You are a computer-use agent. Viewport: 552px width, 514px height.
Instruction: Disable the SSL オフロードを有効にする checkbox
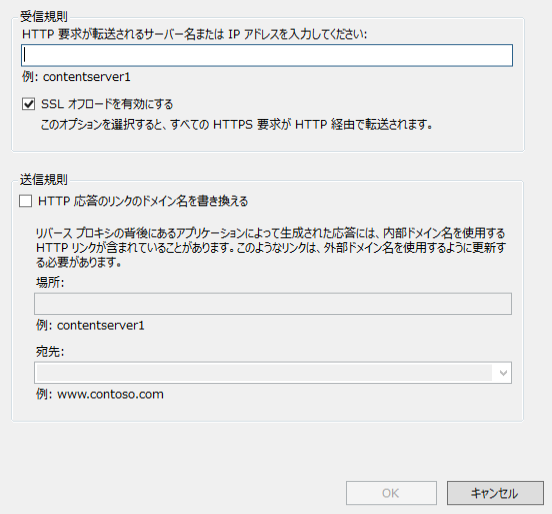(x=28, y=104)
